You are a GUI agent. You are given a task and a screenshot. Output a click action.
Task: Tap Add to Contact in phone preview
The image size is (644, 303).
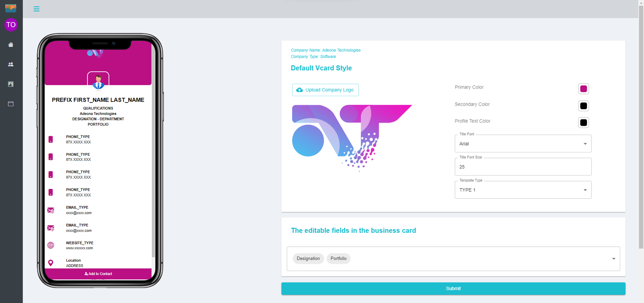click(98, 274)
